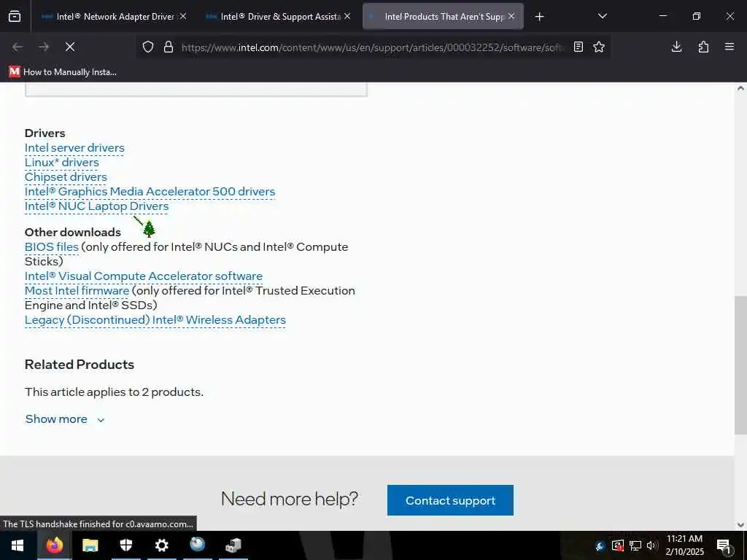List all tabs dropdown arrow
Viewport: 747px width, 560px height.
[x=602, y=16]
